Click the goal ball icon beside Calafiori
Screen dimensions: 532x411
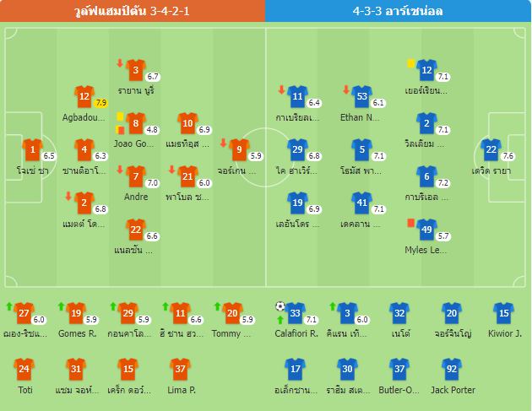[x=280, y=306]
